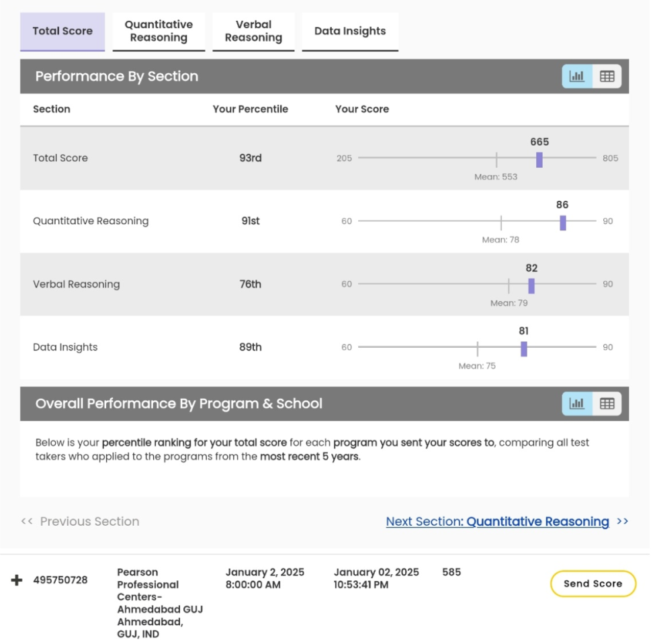
Task: Select the Data Insights tab
Action: click(350, 31)
